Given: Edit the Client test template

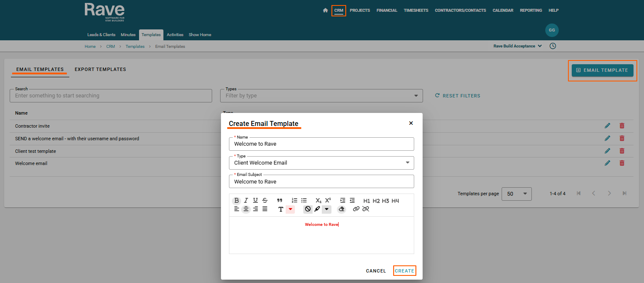Looking at the screenshot, I should click(x=607, y=151).
